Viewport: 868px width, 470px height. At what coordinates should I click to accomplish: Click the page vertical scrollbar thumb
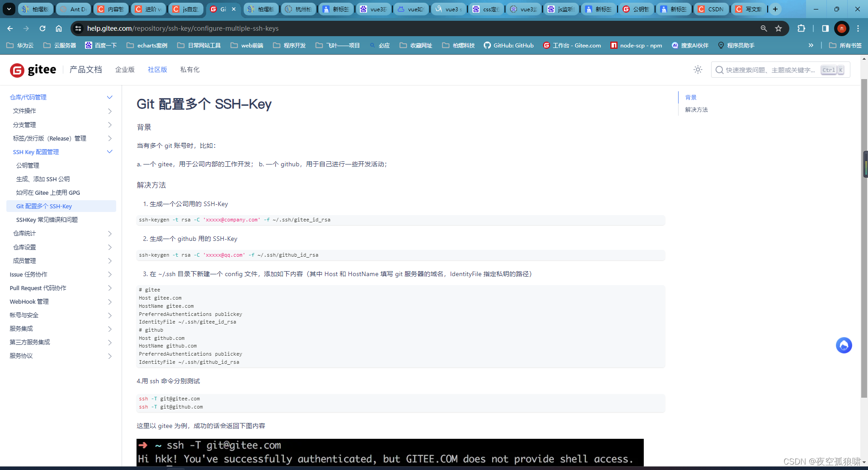864,239
